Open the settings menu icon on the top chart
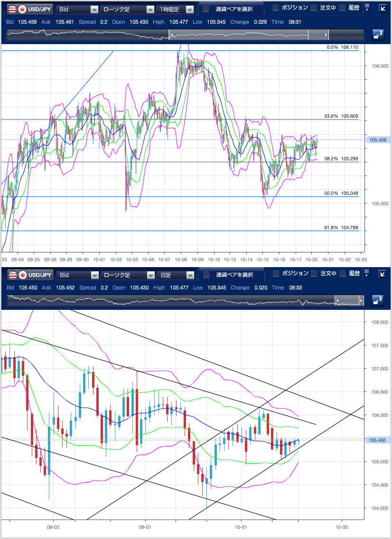The image size is (392, 539). pyautogui.click(x=367, y=8)
